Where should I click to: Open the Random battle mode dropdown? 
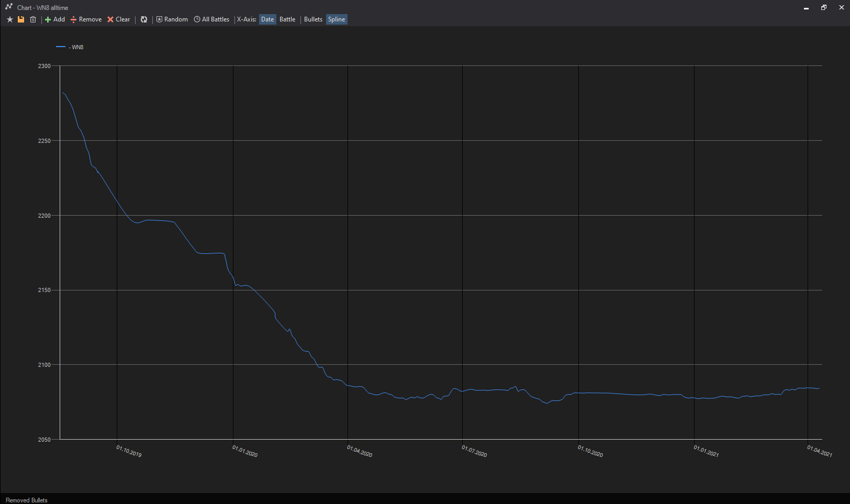172,19
